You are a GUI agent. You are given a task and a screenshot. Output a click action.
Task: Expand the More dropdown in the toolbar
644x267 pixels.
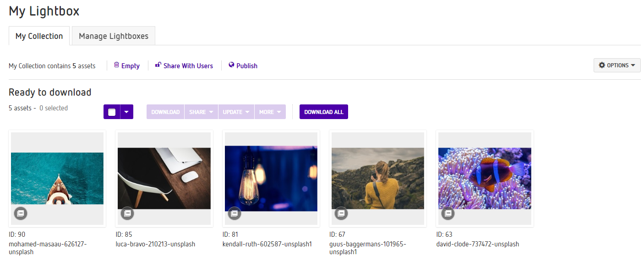tap(270, 112)
